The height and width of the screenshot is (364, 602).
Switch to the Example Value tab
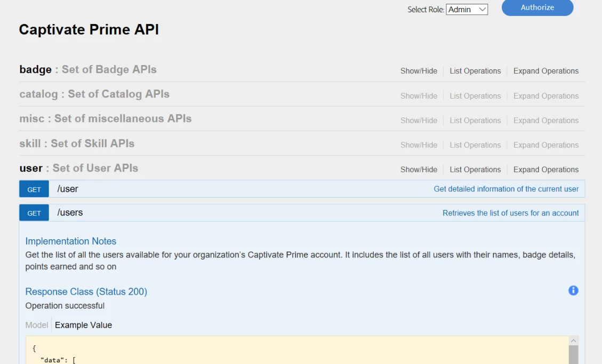pyautogui.click(x=83, y=325)
